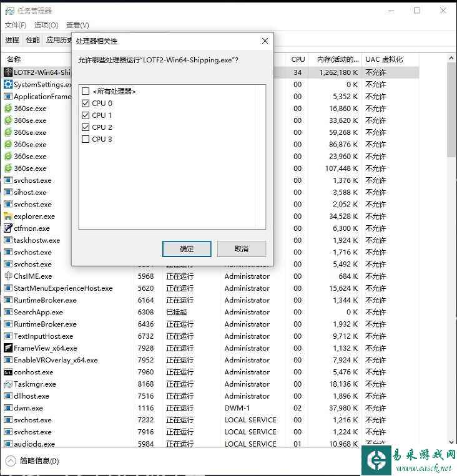Screen dimensions: 457x476
Task: Click the sihost.exe icon
Action: (x=8, y=192)
